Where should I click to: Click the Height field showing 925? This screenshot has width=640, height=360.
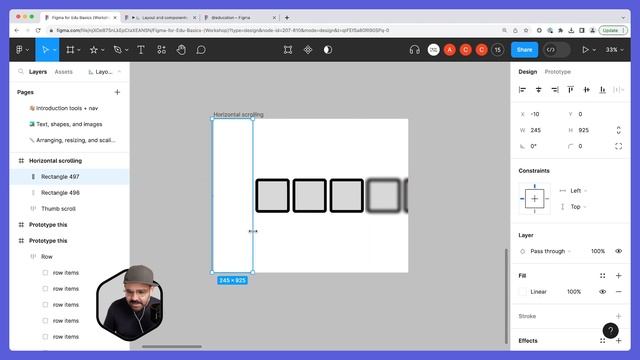[588, 130]
